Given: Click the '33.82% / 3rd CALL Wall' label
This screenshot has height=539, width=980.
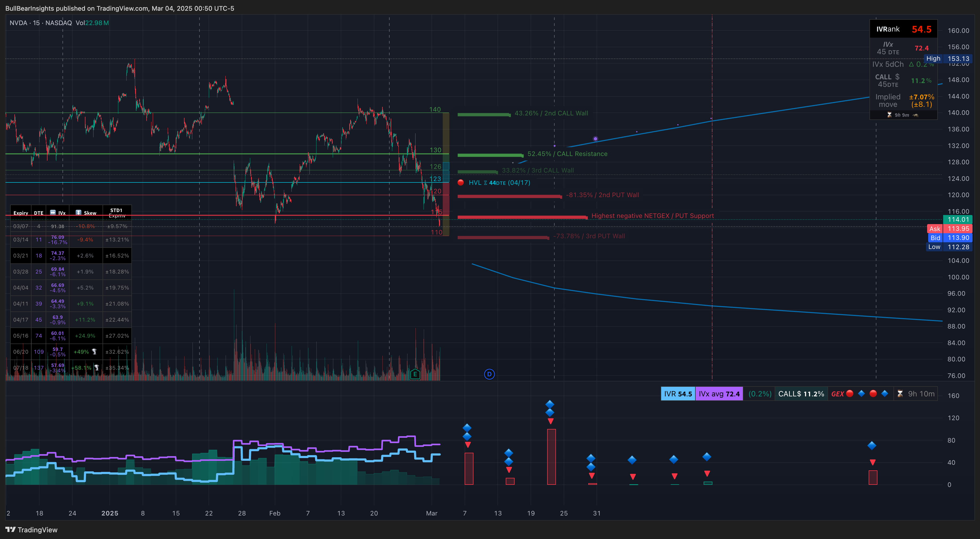Looking at the screenshot, I should tap(538, 170).
